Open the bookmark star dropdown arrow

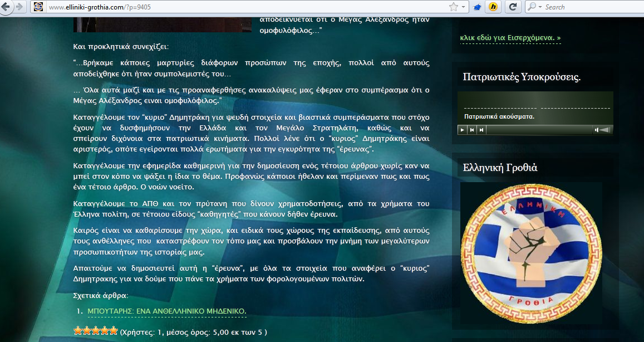tap(463, 7)
